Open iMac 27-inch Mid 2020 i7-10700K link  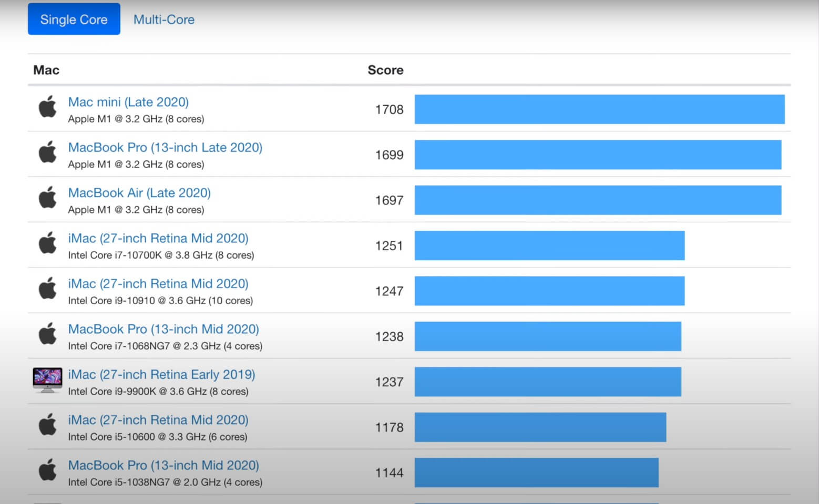tap(158, 238)
